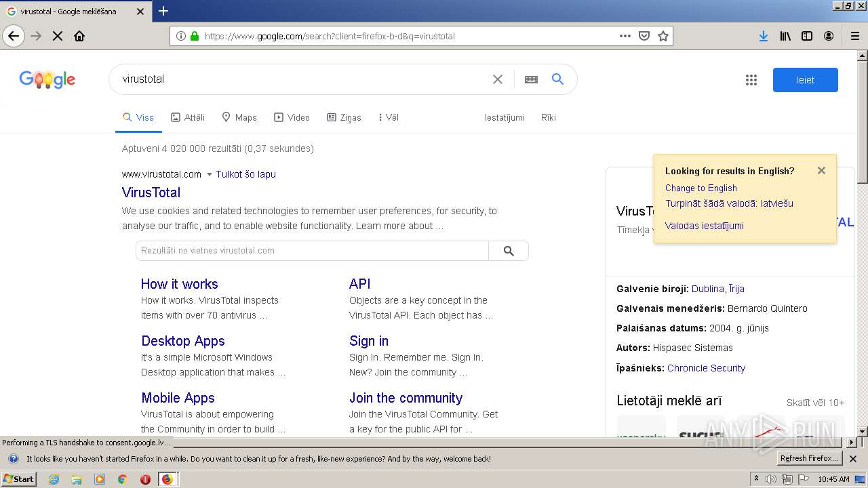Image resolution: width=868 pixels, height=488 pixels.
Task: Click Tulkot šo lapu translate link
Action: pos(245,174)
